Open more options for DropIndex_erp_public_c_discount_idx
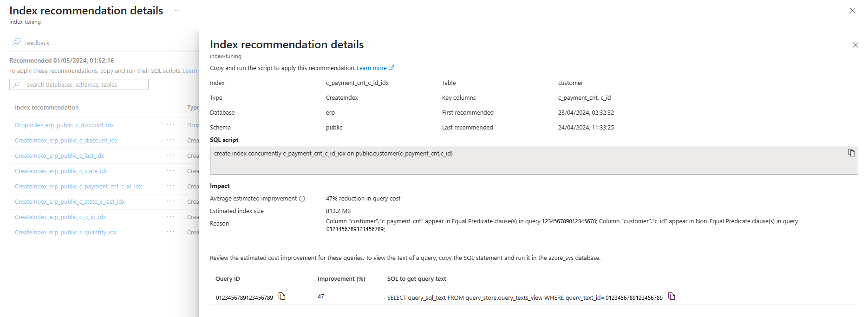 pyautogui.click(x=170, y=124)
